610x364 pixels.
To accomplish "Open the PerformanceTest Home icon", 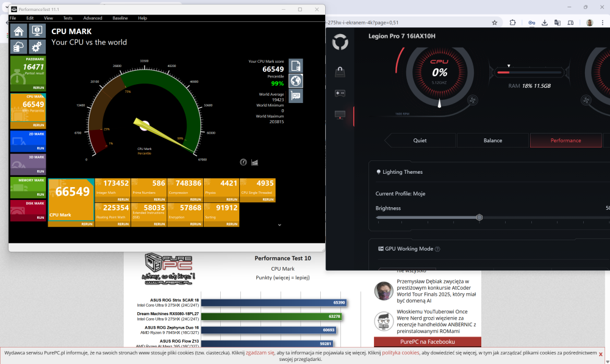I will point(19,31).
